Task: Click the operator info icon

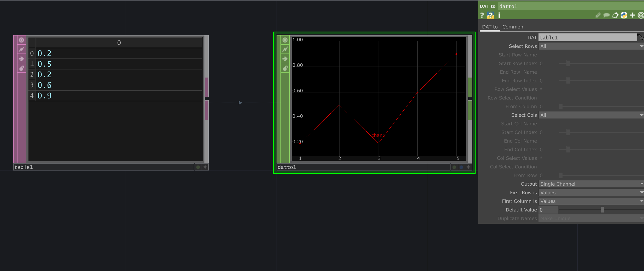Action: [x=499, y=15]
